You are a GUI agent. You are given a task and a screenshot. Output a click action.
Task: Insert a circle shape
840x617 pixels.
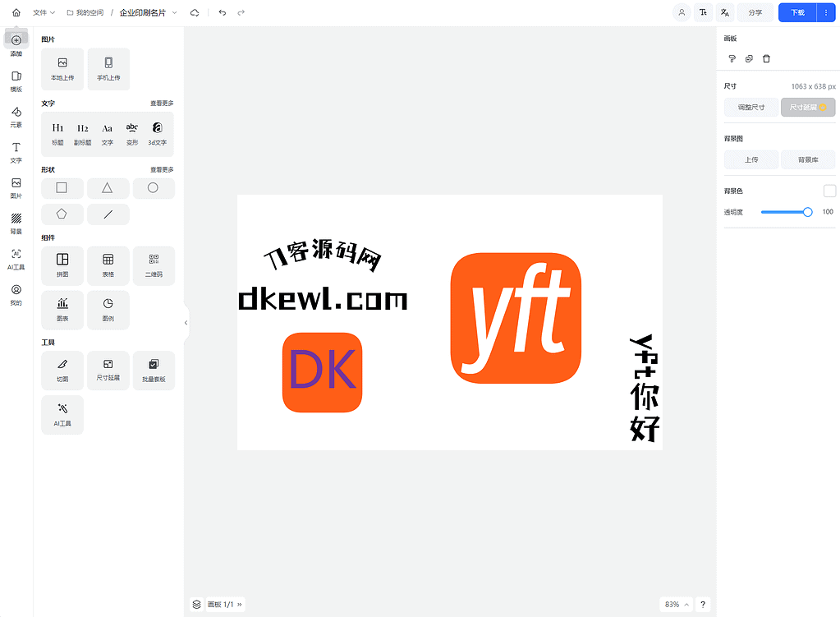[x=154, y=188]
